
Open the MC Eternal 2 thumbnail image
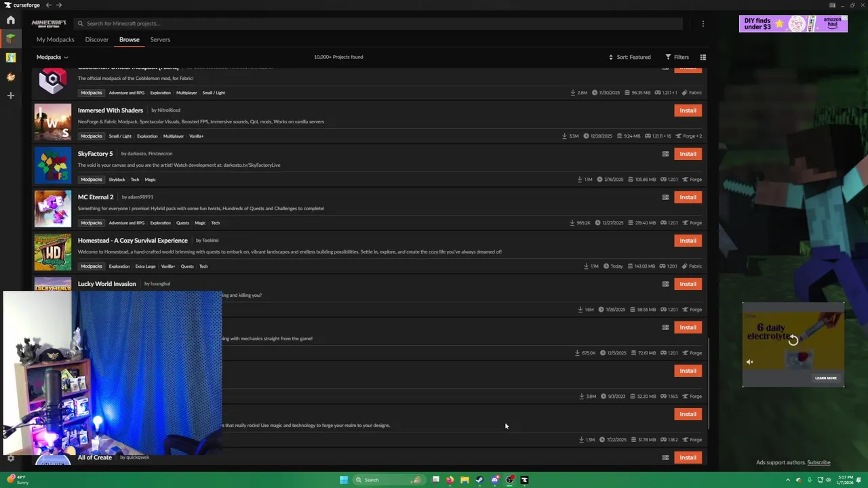53,208
